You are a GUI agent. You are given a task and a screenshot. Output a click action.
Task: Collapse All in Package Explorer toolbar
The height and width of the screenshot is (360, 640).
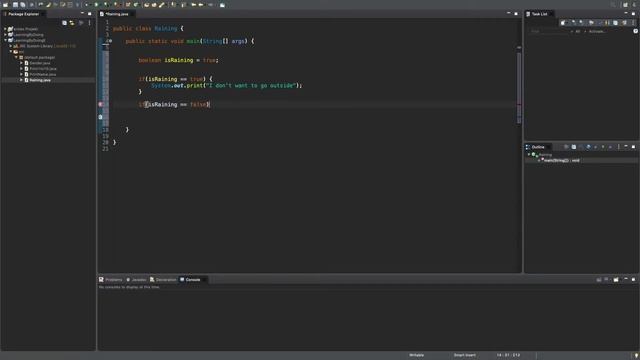[64, 23]
